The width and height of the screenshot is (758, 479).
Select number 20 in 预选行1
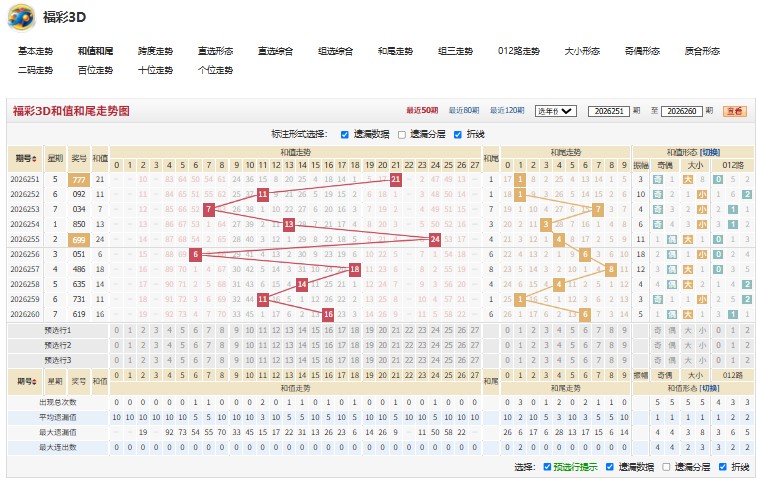pos(382,331)
